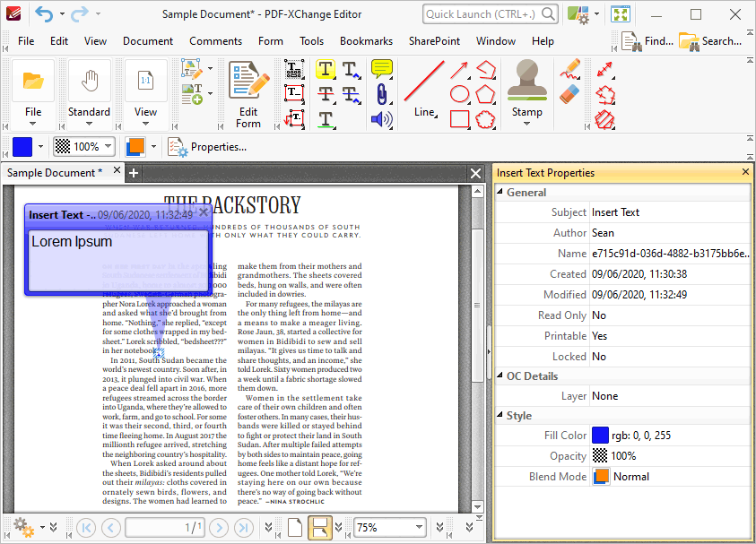Select the Line tool
This screenshot has width=756, height=544.
pyautogui.click(x=424, y=90)
